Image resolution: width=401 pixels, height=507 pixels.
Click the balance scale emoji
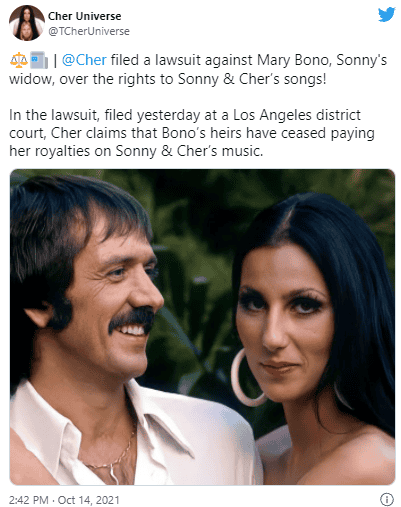point(19,60)
